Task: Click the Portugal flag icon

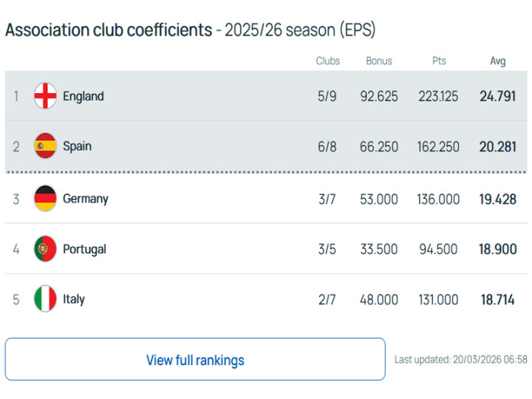Action: (45, 249)
